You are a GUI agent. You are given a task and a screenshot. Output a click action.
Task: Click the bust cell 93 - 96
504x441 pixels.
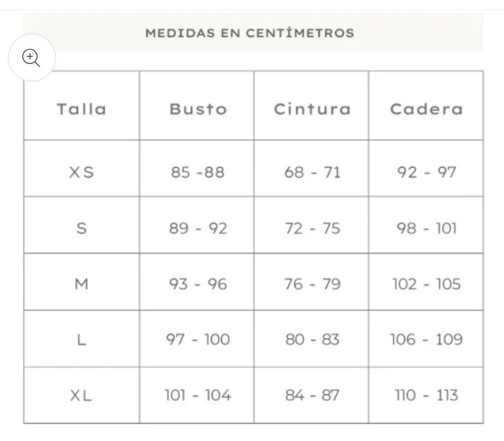pos(198,284)
